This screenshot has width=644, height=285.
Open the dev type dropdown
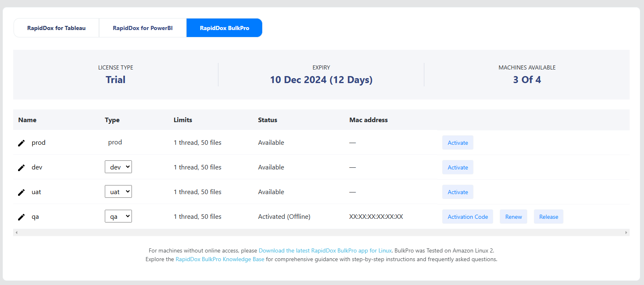point(118,167)
